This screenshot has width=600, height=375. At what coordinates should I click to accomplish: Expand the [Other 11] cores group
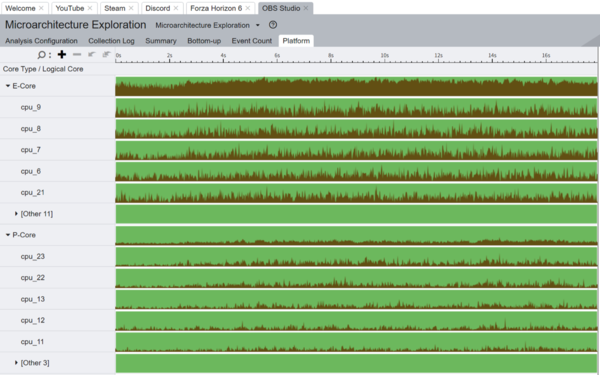[16, 214]
